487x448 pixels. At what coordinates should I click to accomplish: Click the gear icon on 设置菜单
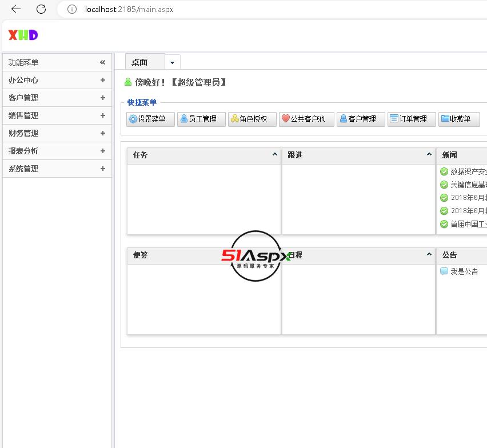(133, 119)
